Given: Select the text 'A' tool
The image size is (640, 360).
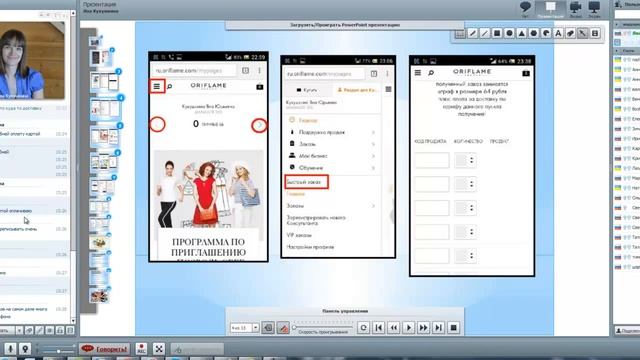Looking at the screenshot, I should tap(558, 33).
